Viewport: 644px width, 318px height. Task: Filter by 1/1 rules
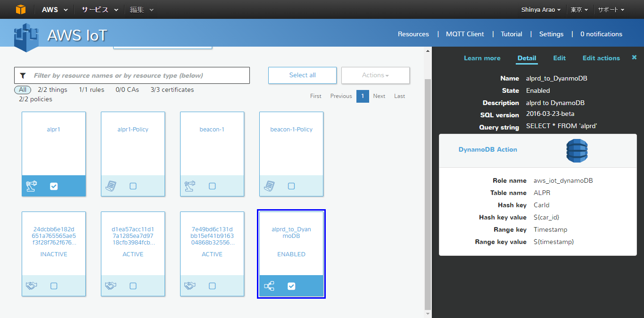91,90
